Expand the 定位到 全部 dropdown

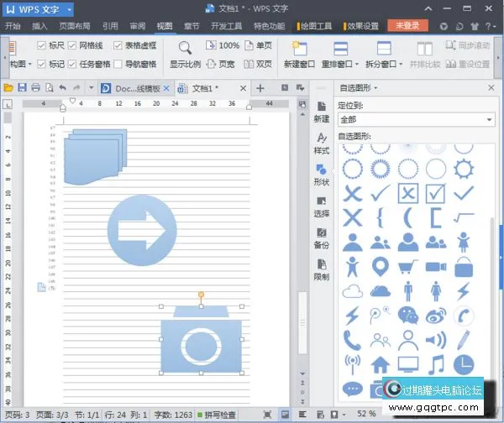click(488, 120)
